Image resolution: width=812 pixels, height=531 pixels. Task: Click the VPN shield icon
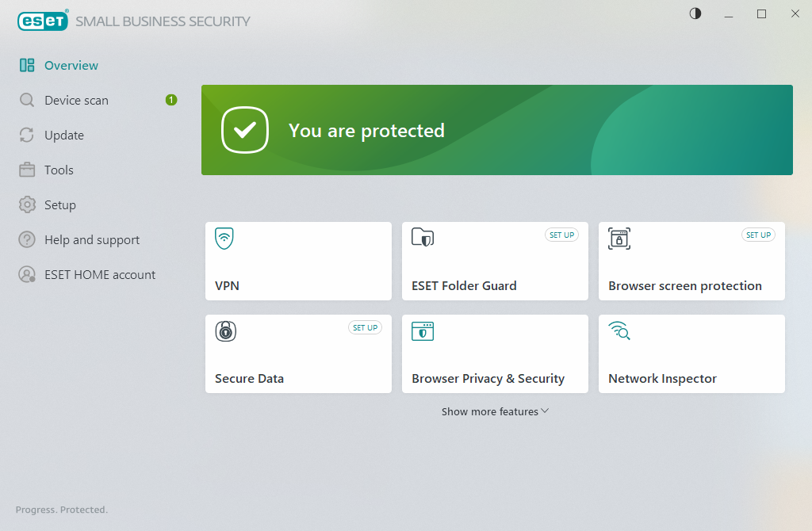224,238
